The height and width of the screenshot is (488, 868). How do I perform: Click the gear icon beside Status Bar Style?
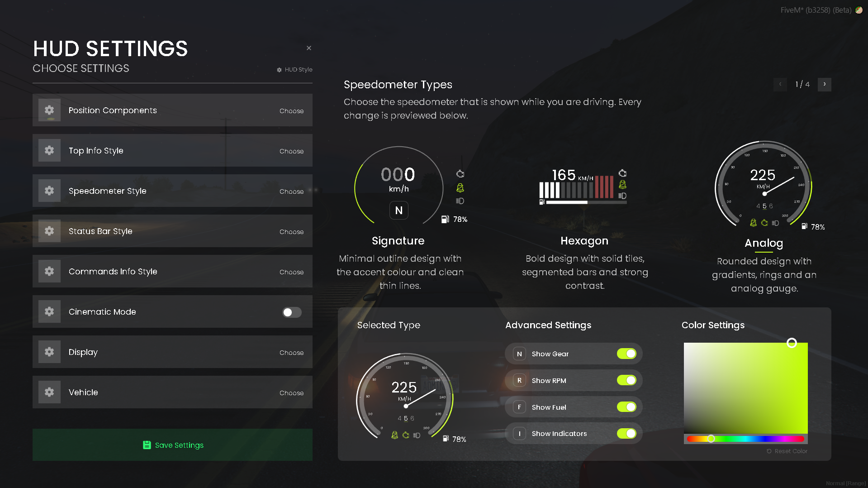[x=49, y=231]
